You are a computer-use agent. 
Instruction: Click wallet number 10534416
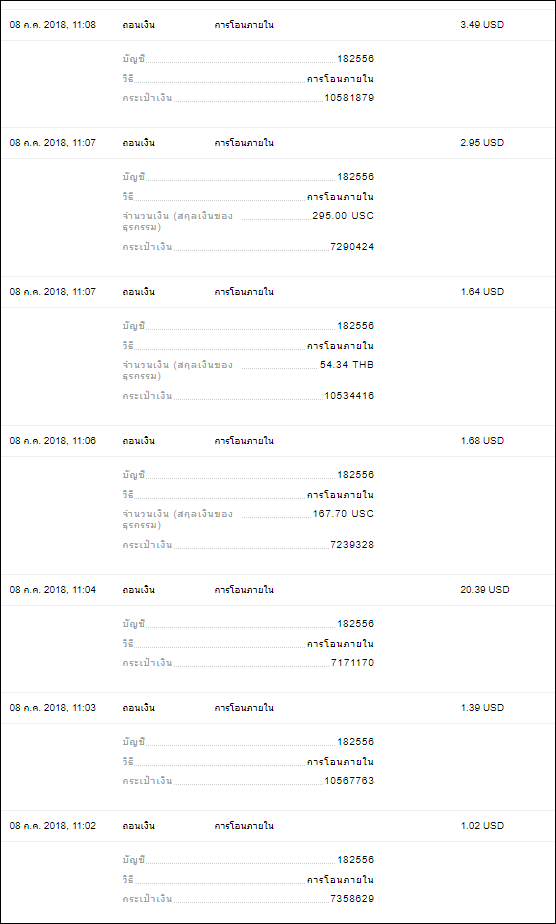click(349, 396)
